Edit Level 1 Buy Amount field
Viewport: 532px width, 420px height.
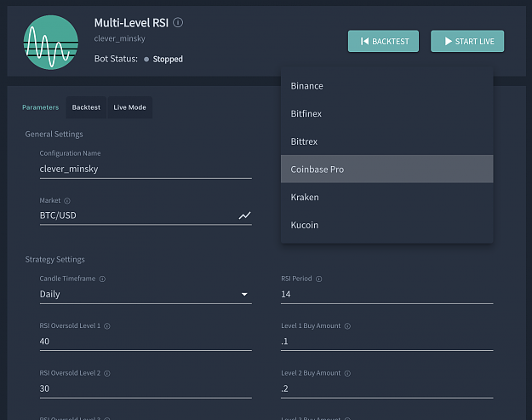(386, 342)
